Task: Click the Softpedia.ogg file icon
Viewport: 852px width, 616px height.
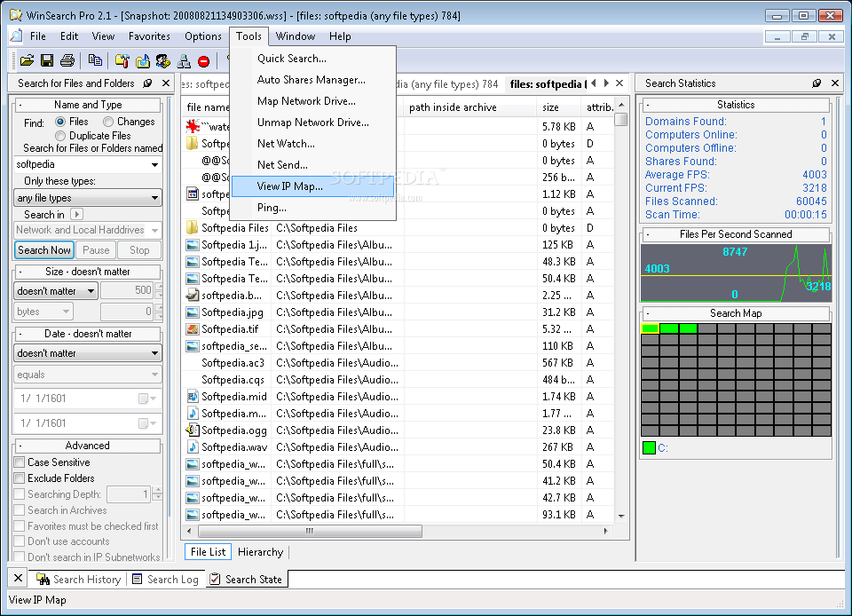Action: [x=193, y=430]
